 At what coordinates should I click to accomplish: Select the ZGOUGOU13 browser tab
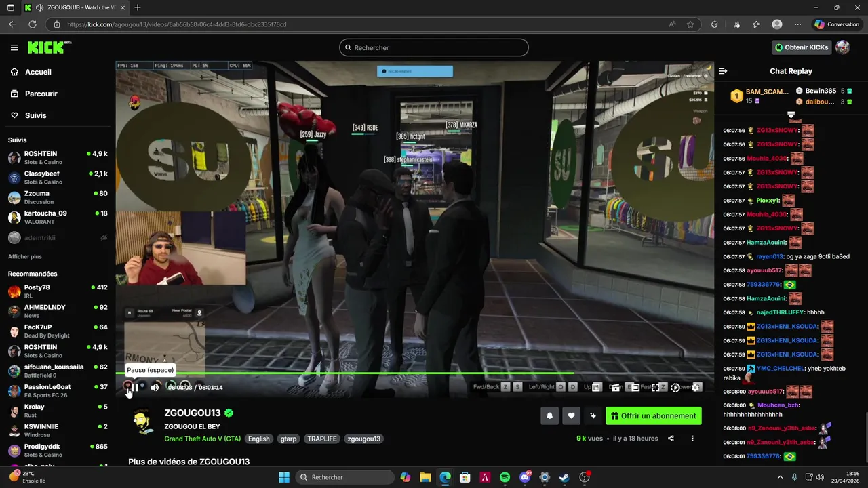[74, 7]
